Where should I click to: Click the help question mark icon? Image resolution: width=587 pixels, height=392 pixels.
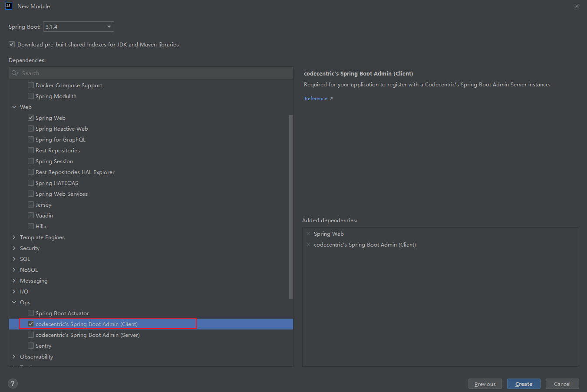[13, 383]
